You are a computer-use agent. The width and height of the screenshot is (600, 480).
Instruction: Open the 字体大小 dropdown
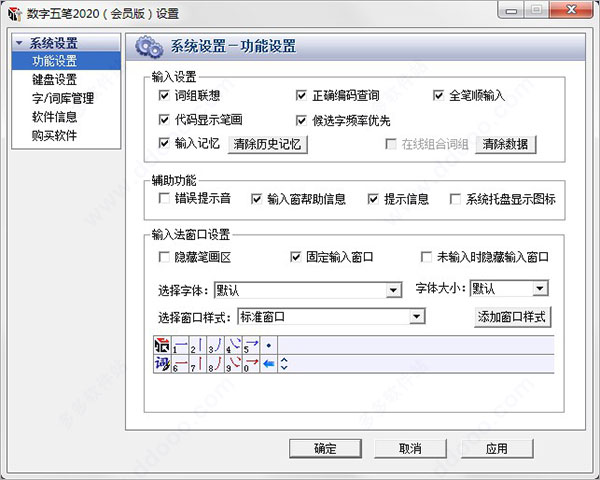pyautogui.click(x=540, y=288)
